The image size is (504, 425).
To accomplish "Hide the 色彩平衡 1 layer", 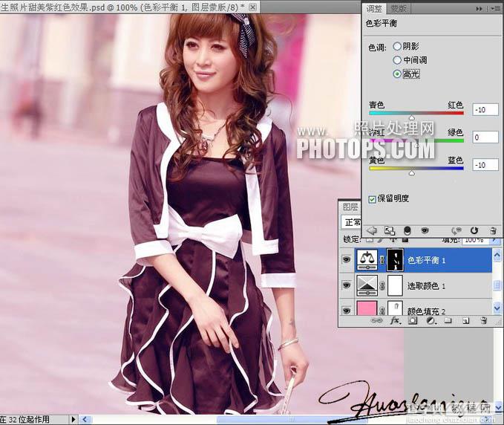I will 347,259.
